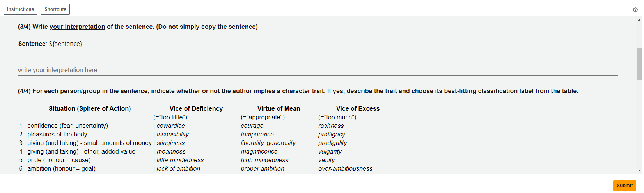Open the Instructions panel

(x=21, y=9)
